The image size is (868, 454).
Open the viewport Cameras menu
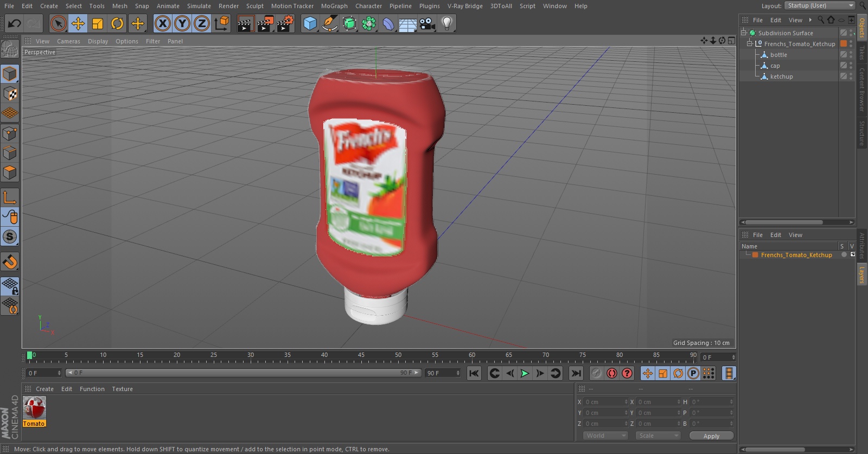(68, 41)
